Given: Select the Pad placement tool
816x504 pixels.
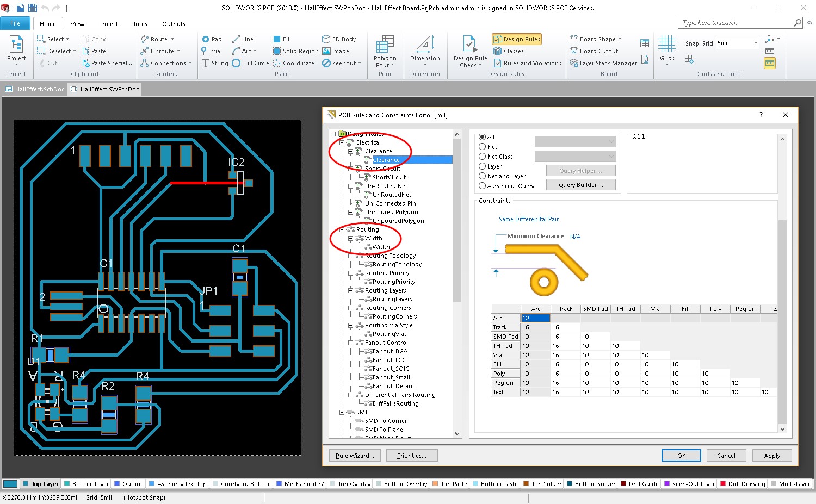Looking at the screenshot, I should point(212,39).
